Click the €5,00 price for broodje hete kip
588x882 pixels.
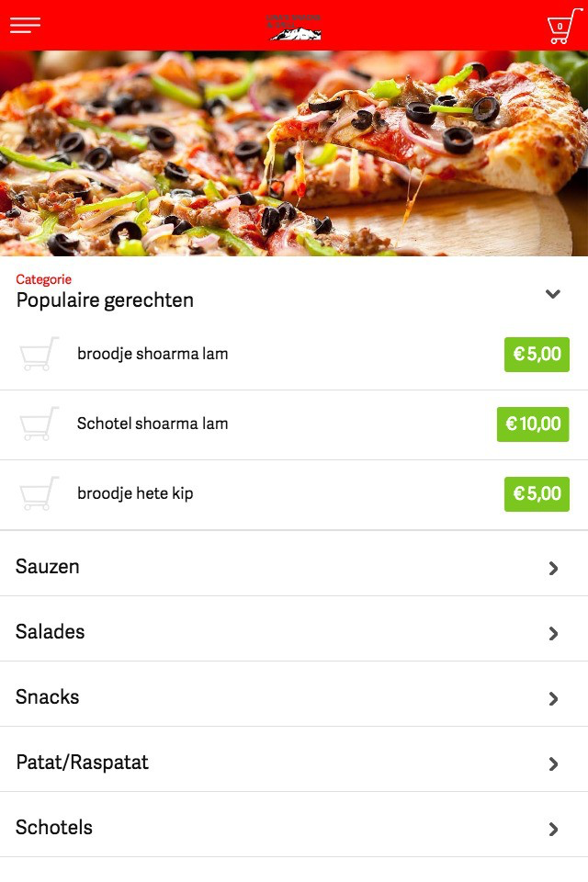(537, 494)
